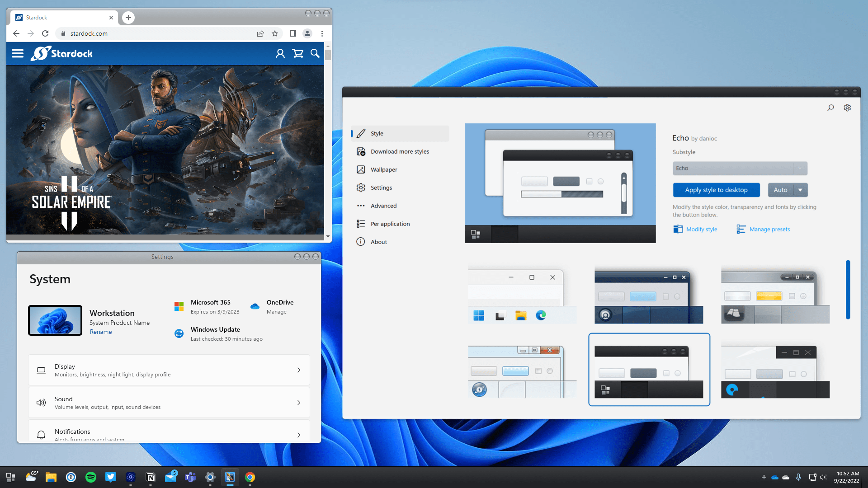Screen dimensions: 868x488
Task: Expand the hamburger menu on the Stardock website
Action: [17, 53]
